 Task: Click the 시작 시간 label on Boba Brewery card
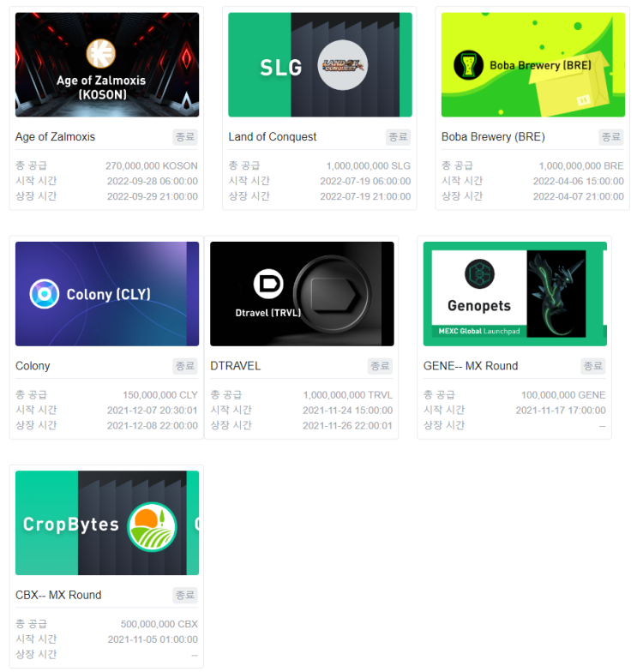coord(462,181)
